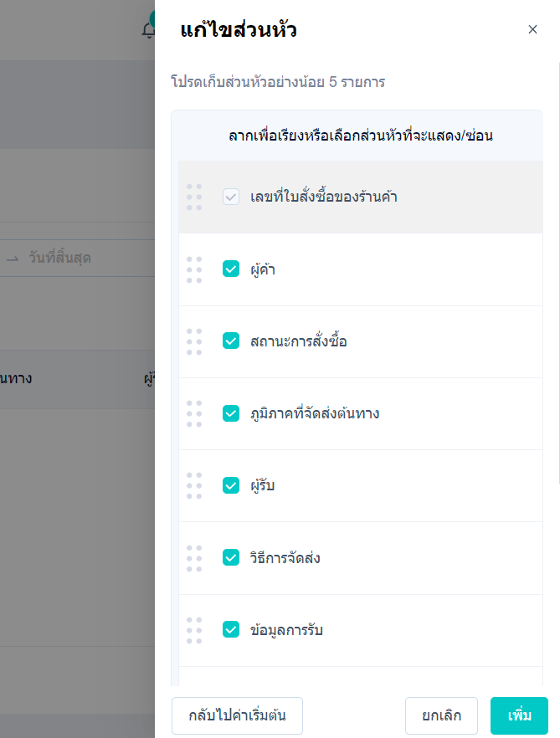This screenshot has width=560, height=738.
Task: Toggle the เลขที่ใบสั่งซื้อของร้านค้า checkbox
Action: click(x=231, y=197)
